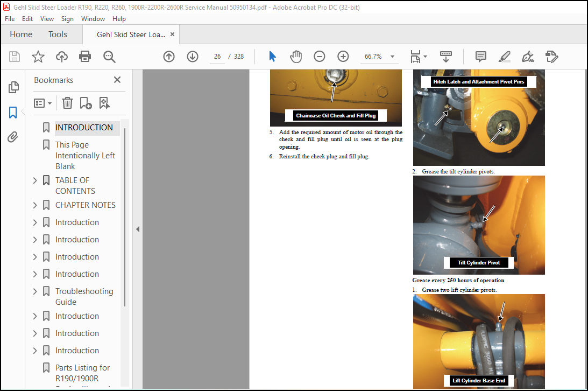Open the sign document pen icon
588x391 pixels.
(x=528, y=57)
